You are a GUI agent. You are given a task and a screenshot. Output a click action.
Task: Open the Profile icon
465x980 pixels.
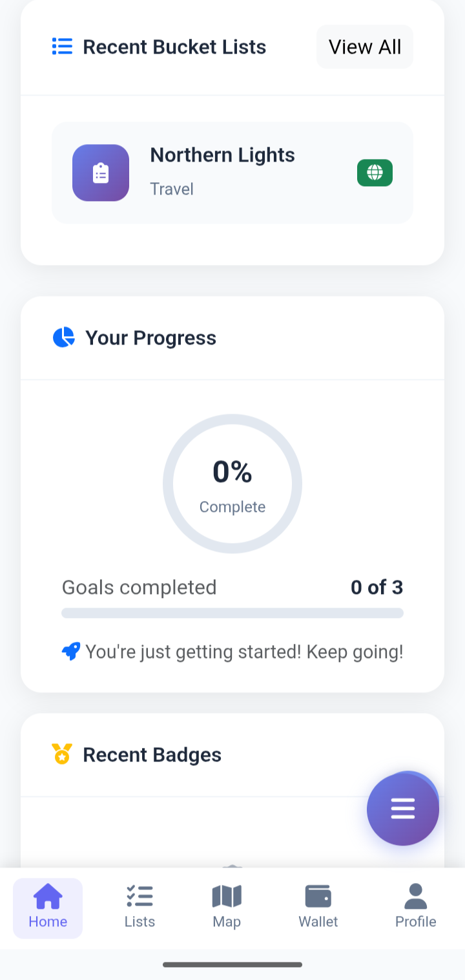(416, 895)
